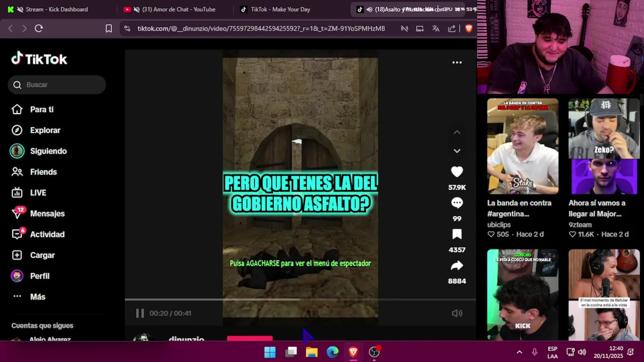Open the TikTok logo home link
The image size is (644, 362).
click(39, 59)
